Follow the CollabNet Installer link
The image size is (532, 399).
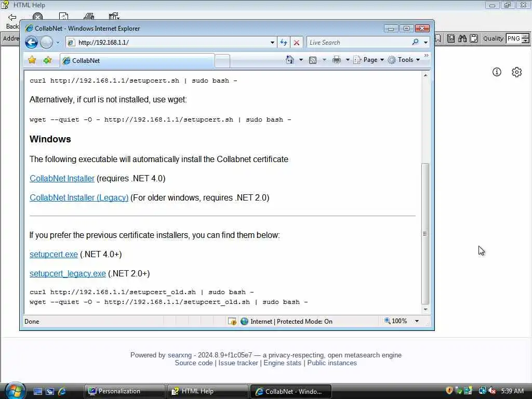click(x=62, y=179)
